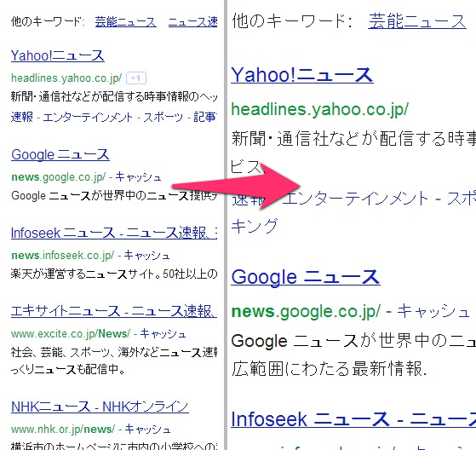This screenshot has width=476, height=450.
Task: Open Infoseek ニュース result in left pane
Action: pyautogui.click(x=114, y=233)
